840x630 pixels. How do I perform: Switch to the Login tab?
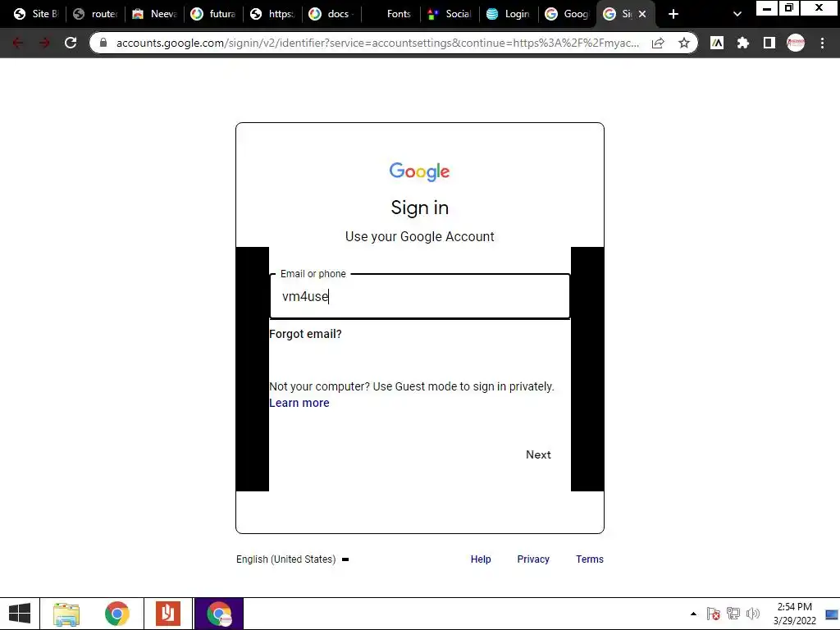(x=509, y=14)
